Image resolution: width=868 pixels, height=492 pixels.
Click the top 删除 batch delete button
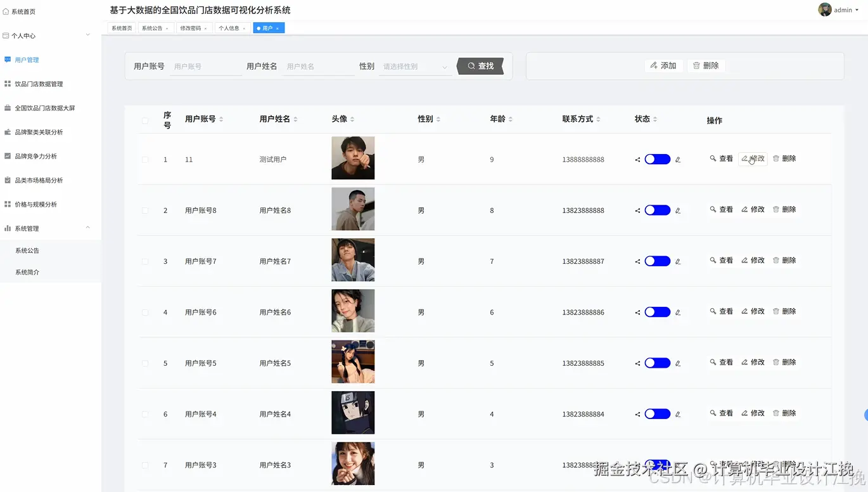706,65
